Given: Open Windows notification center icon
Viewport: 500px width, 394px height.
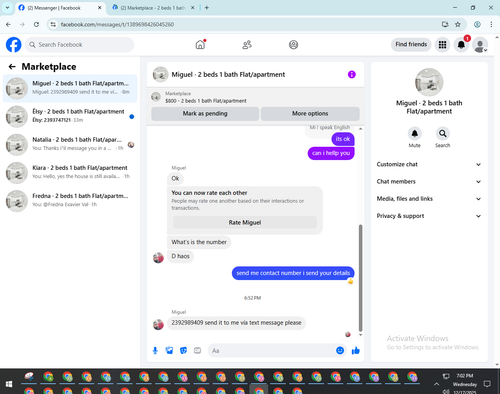Looking at the screenshot, I should coord(487,384).
